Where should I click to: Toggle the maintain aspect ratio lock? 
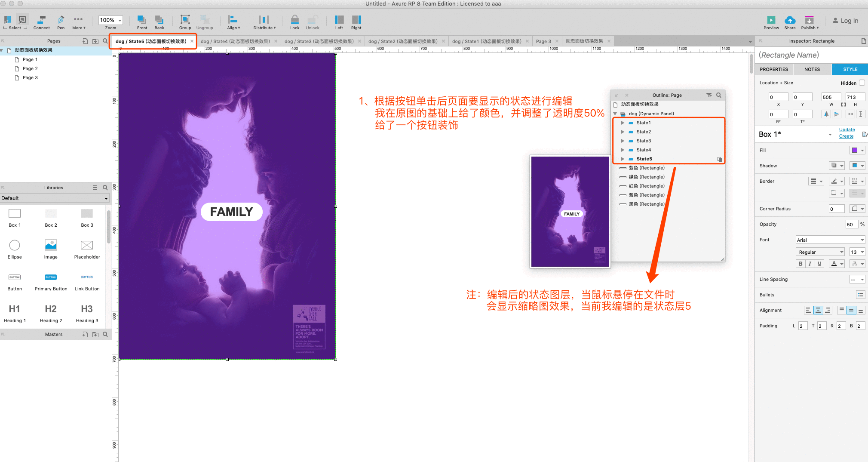tap(843, 105)
